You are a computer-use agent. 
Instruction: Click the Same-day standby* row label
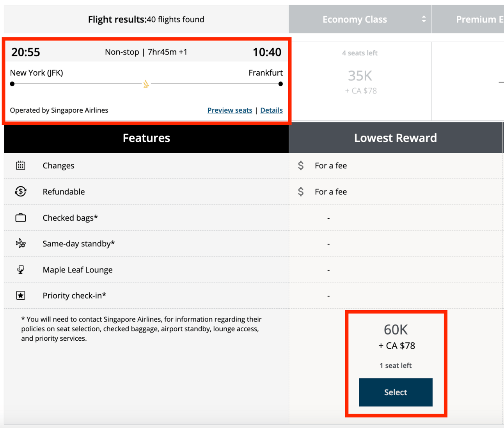tap(79, 244)
